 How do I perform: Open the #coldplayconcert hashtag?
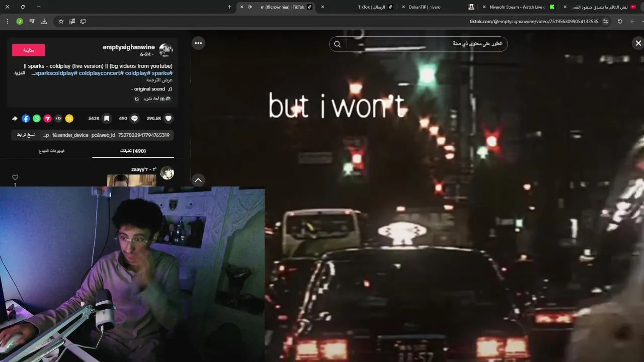[x=101, y=73]
